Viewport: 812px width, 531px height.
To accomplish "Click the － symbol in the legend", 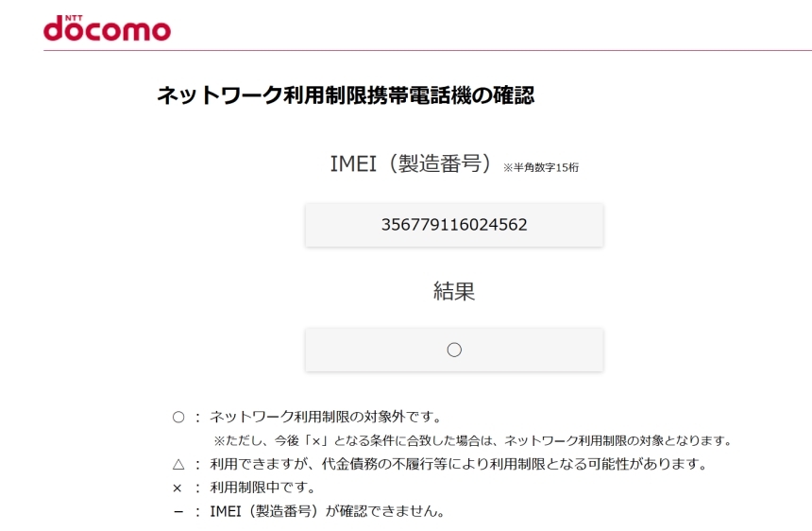I will [x=178, y=512].
